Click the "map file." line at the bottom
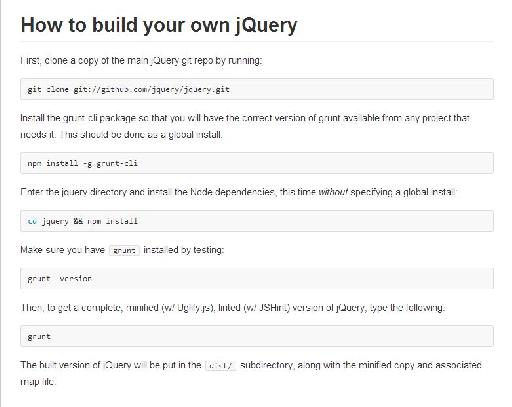Screen dimensions: 512x407 coord(38,381)
